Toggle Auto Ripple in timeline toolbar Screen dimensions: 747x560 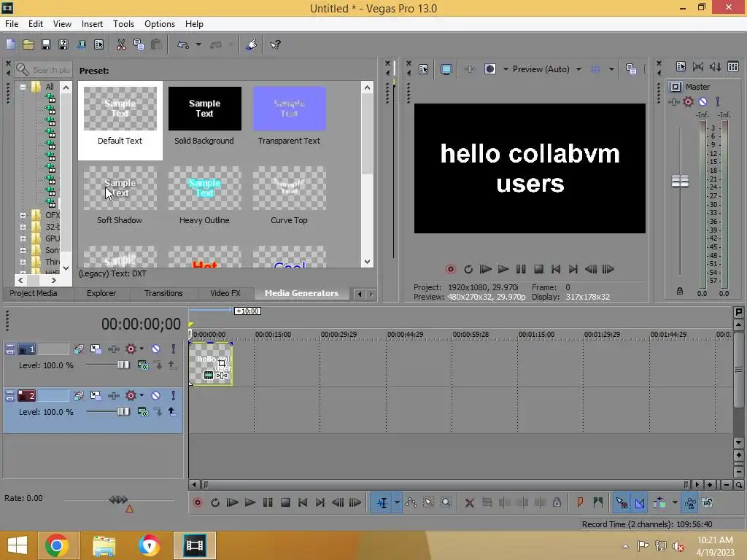point(659,502)
